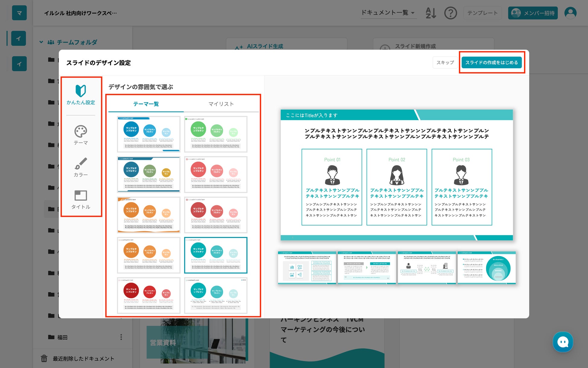Open the user profile avatar icon

click(x=570, y=13)
